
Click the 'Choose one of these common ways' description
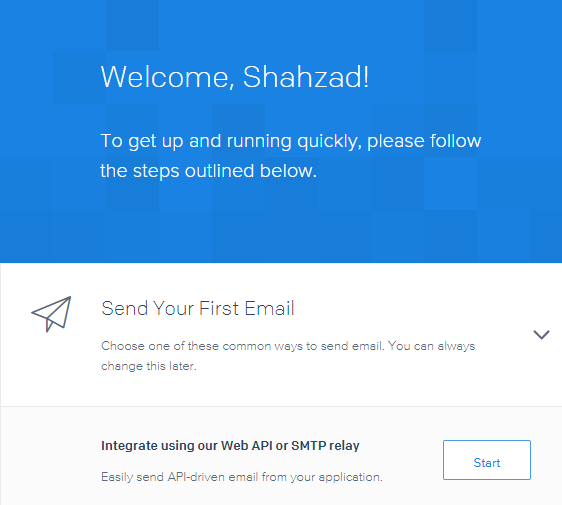click(x=288, y=346)
